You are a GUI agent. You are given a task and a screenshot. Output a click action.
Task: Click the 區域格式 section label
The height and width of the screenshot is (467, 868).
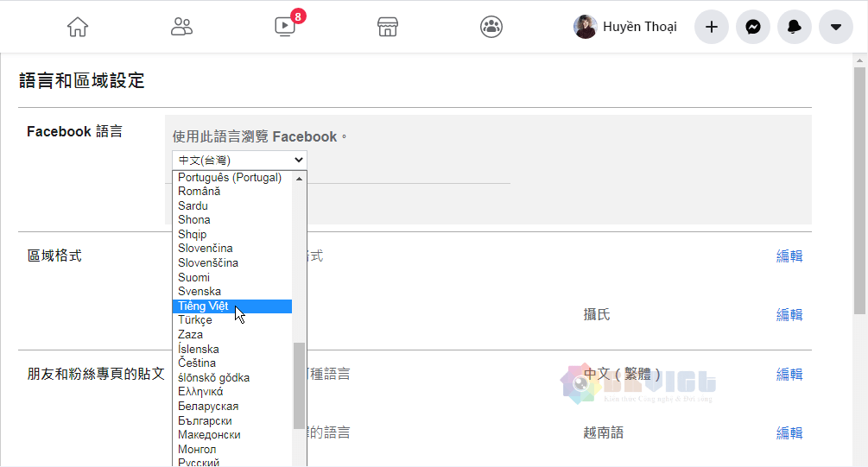(54, 256)
